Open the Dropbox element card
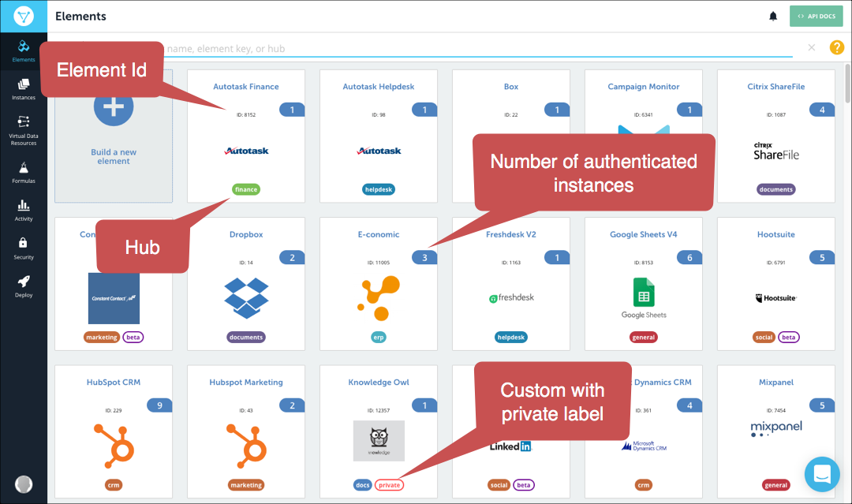This screenshot has width=852, height=504. (x=246, y=283)
